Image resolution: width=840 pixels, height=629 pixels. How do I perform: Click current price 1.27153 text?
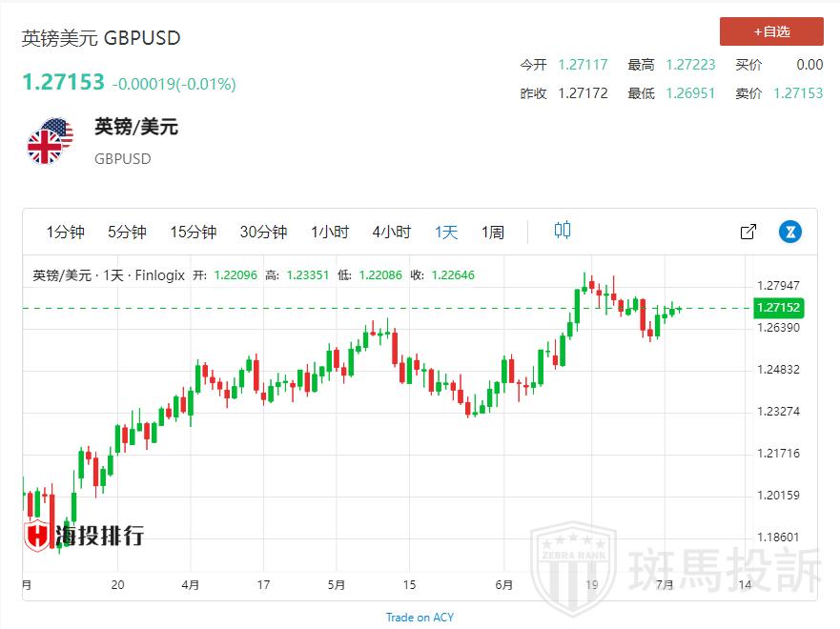(x=63, y=82)
